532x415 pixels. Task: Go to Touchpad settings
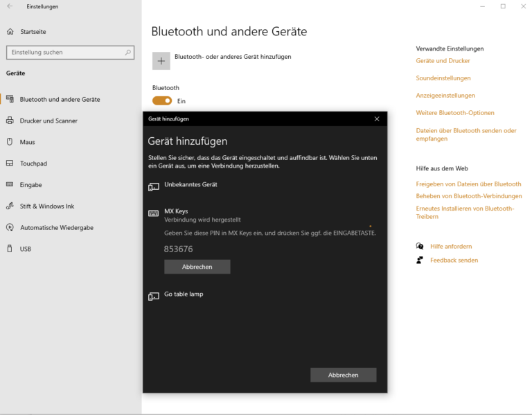coord(33,164)
